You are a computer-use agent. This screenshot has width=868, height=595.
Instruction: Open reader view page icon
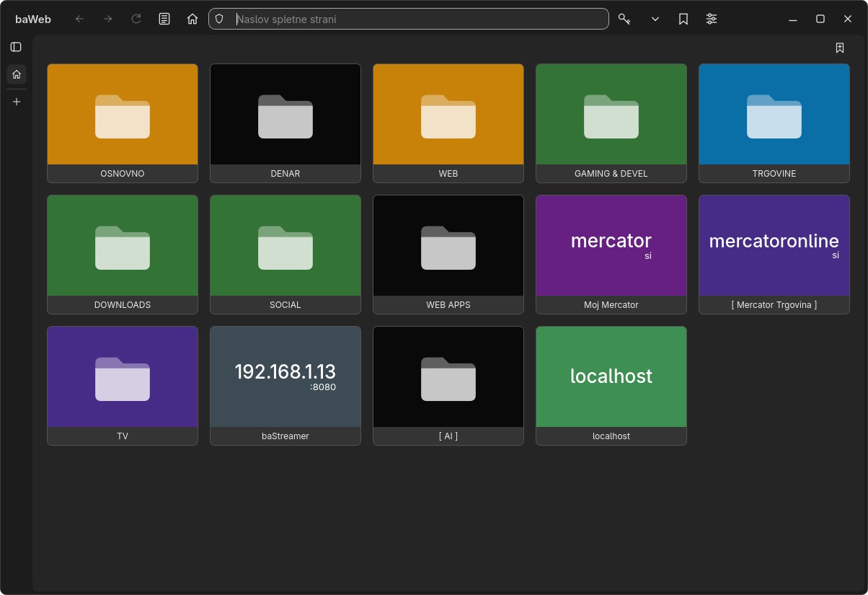coord(164,19)
